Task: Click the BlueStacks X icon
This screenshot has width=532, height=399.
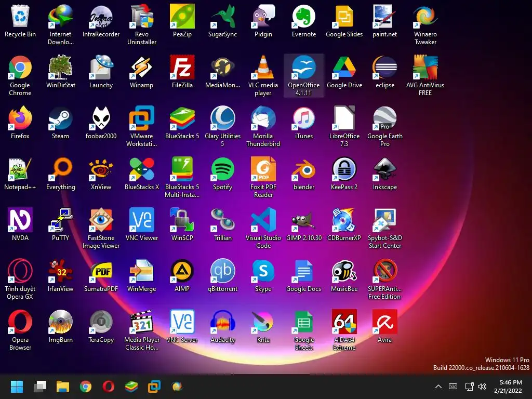Action: (142, 170)
